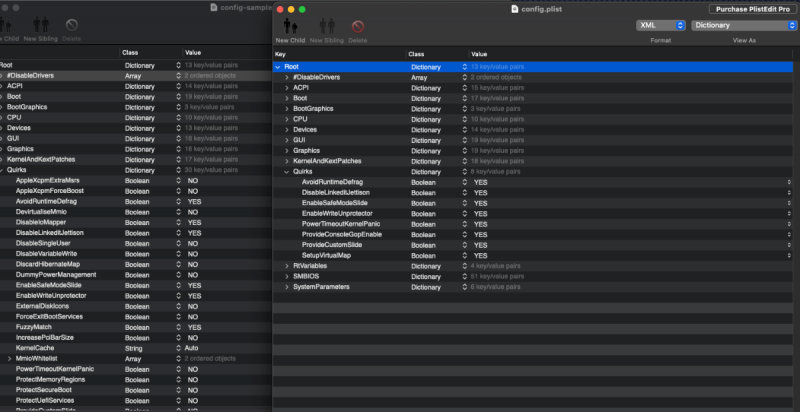Screen dimensions: 800x412
Task: Click New Sibling icon in config-sample window
Action: point(40,25)
